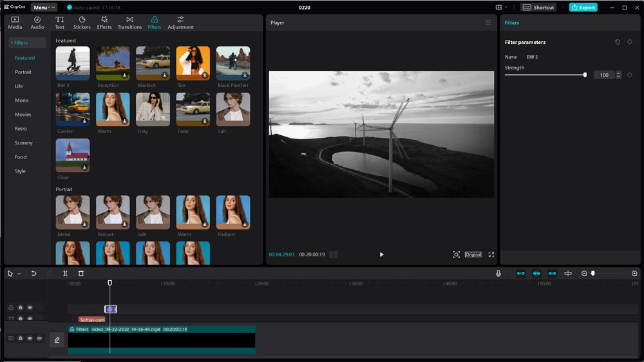Click the Strength value stepper arrows
The width and height of the screenshot is (644, 362).
618,75
